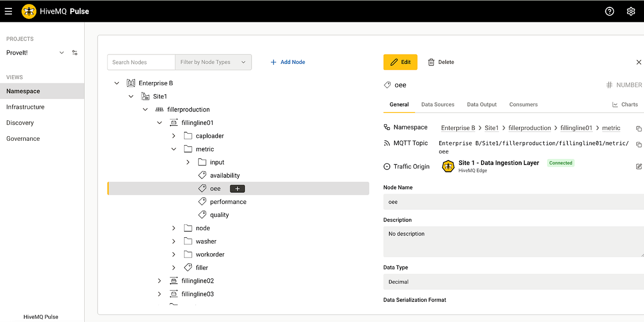Expand the fillingline02 node
This screenshot has width=644, height=322.
point(160,281)
